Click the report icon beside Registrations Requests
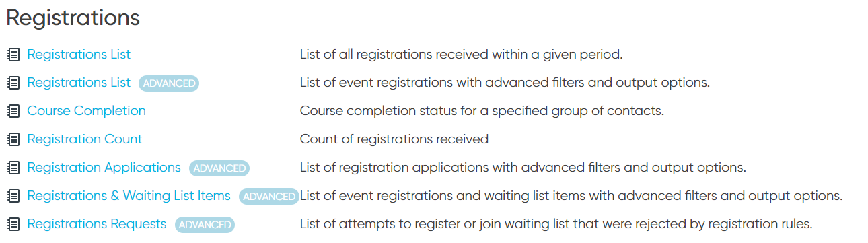Screen dimensions: 868x243 [13, 224]
